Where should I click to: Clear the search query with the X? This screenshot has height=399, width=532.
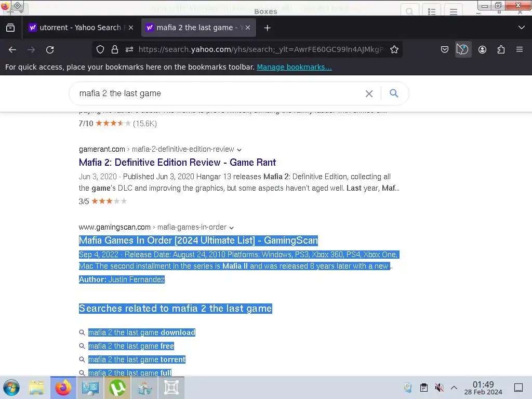(369, 94)
